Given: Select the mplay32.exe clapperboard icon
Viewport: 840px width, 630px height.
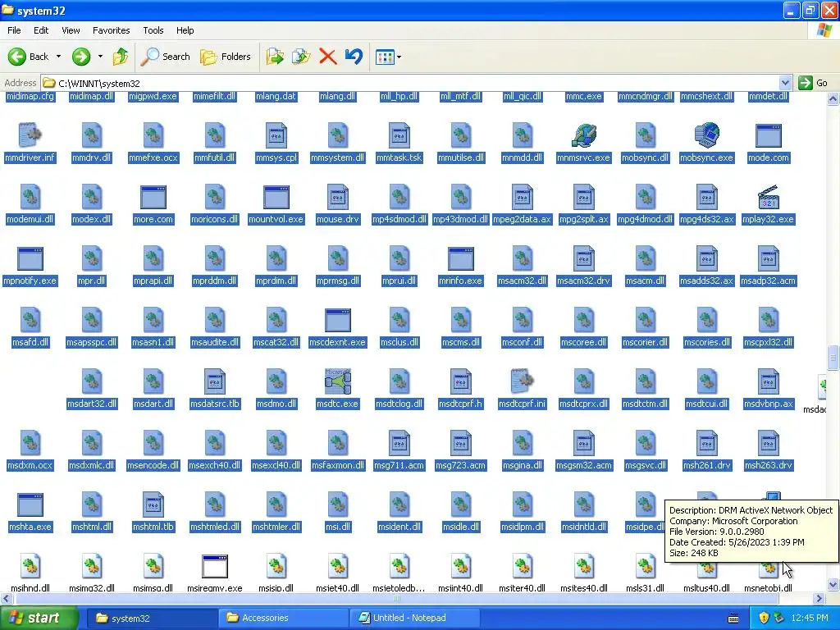Looking at the screenshot, I should [x=768, y=197].
